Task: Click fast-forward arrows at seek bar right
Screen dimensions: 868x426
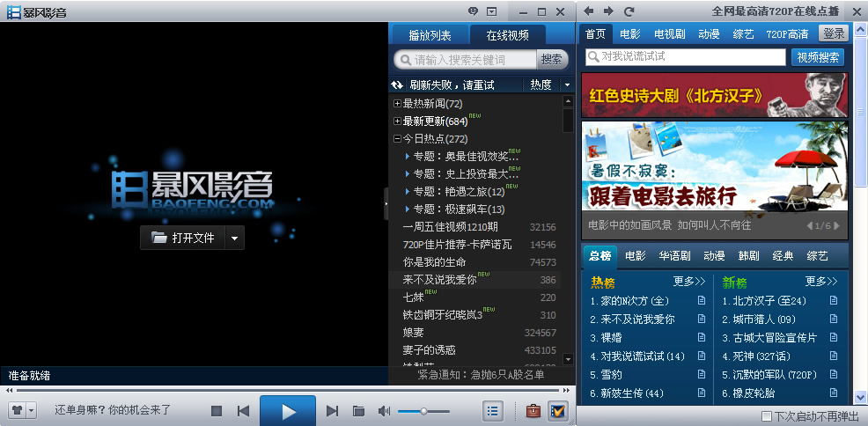Action: pyautogui.click(x=566, y=391)
